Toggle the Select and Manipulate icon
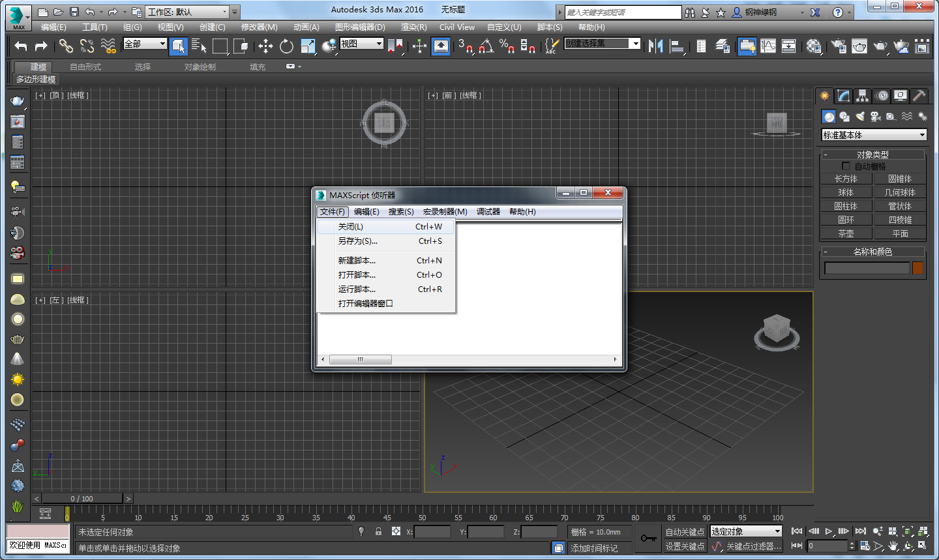The image size is (939, 560). pos(419,46)
